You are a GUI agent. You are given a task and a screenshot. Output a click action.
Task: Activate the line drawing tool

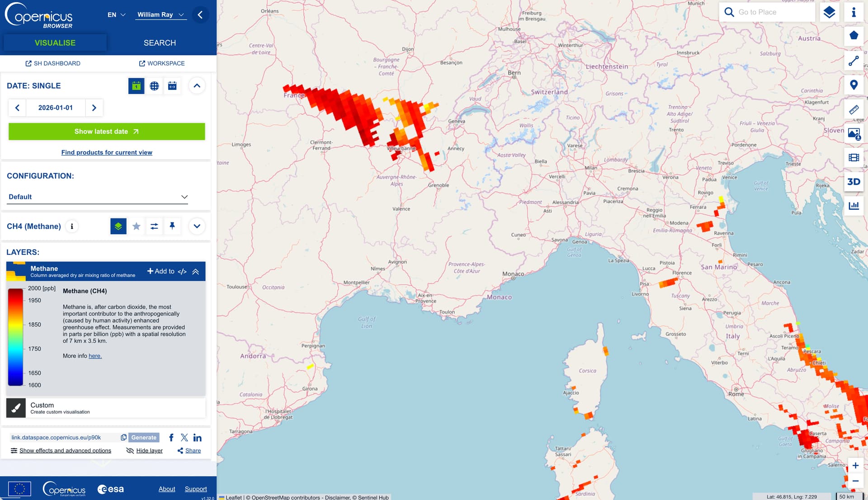tap(854, 61)
